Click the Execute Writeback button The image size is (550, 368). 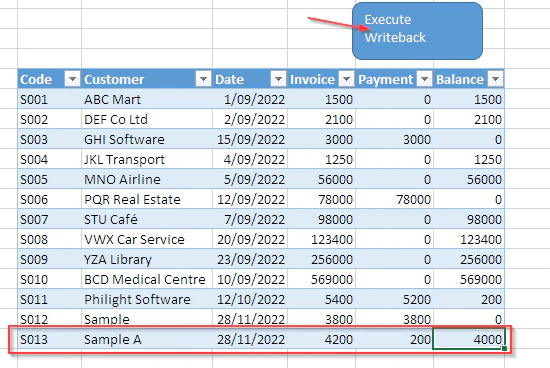pos(417,31)
